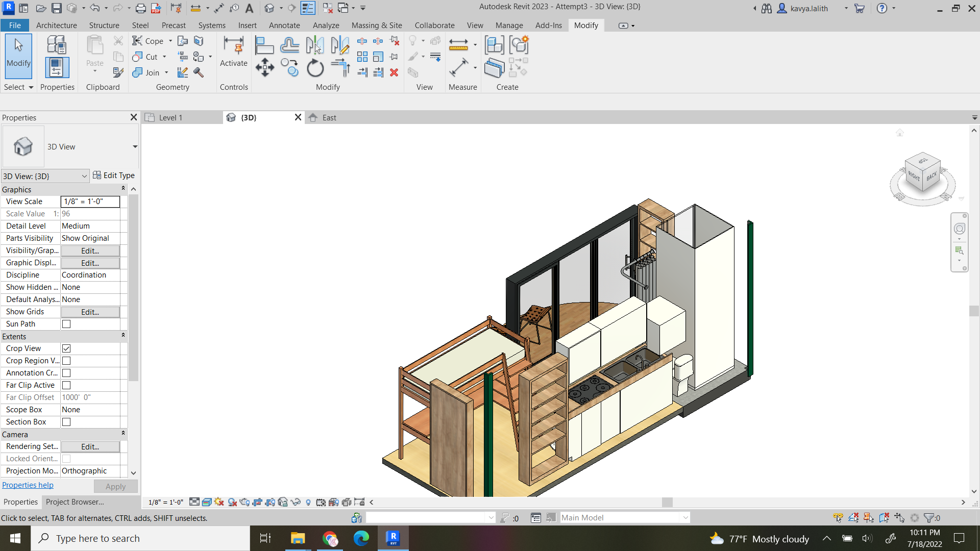Toggle Reveal Hidden Elements lightbulb
This screenshot has height=551, width=980.
click(308, 502)
